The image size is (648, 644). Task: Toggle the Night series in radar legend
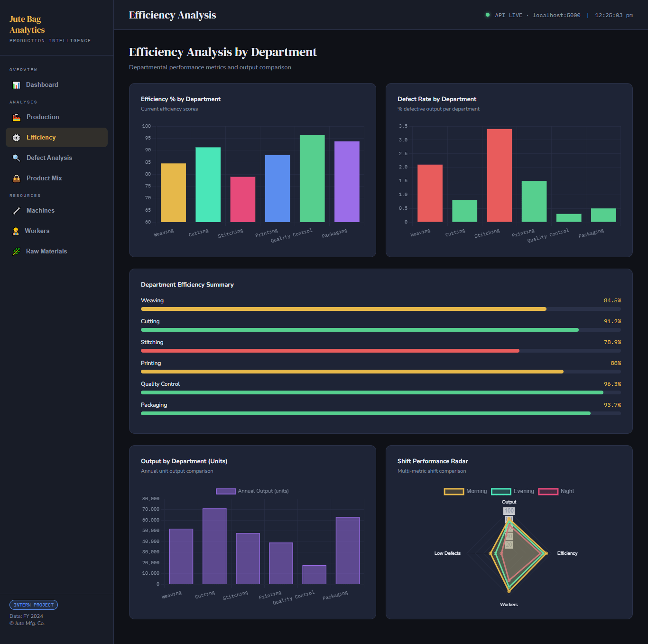[556, 491]
